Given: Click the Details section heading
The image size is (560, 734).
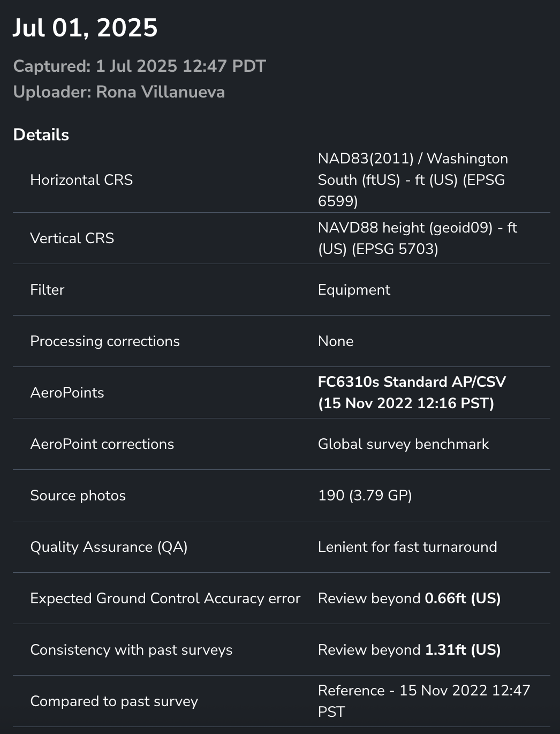Looking at the screenshot, I should [x=41, y=134].
